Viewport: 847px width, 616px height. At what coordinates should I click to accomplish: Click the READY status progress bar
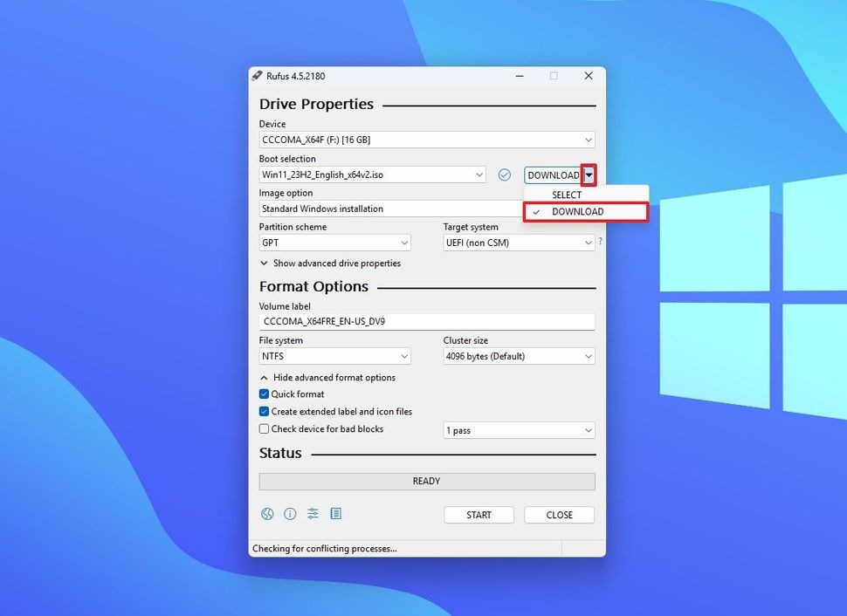pos(427,481)
